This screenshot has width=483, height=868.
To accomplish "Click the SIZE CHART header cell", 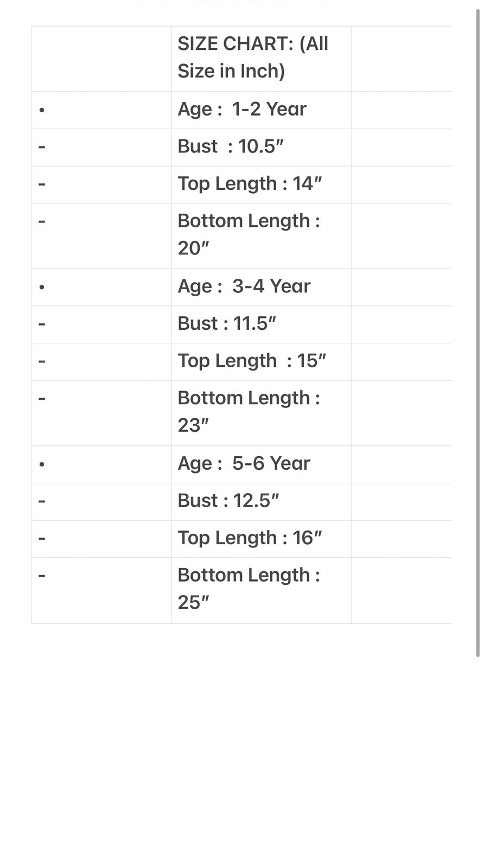I will [253, 58].
